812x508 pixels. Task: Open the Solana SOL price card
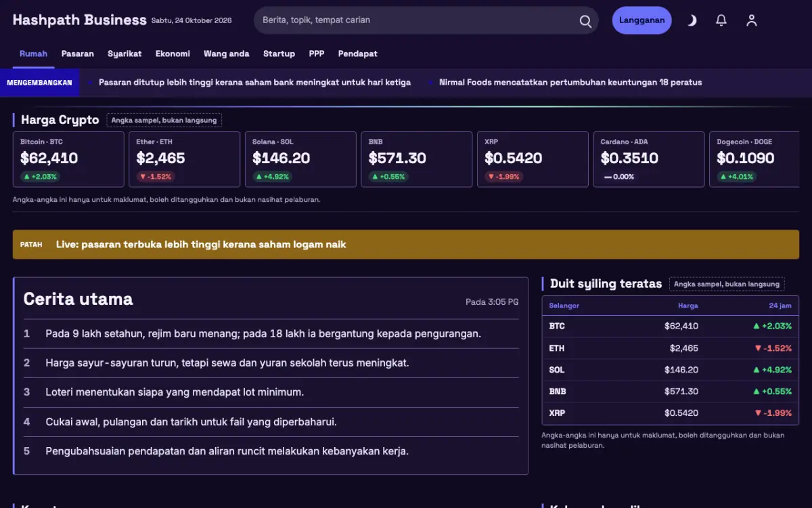pyautogui.click(x=300, y=159)
